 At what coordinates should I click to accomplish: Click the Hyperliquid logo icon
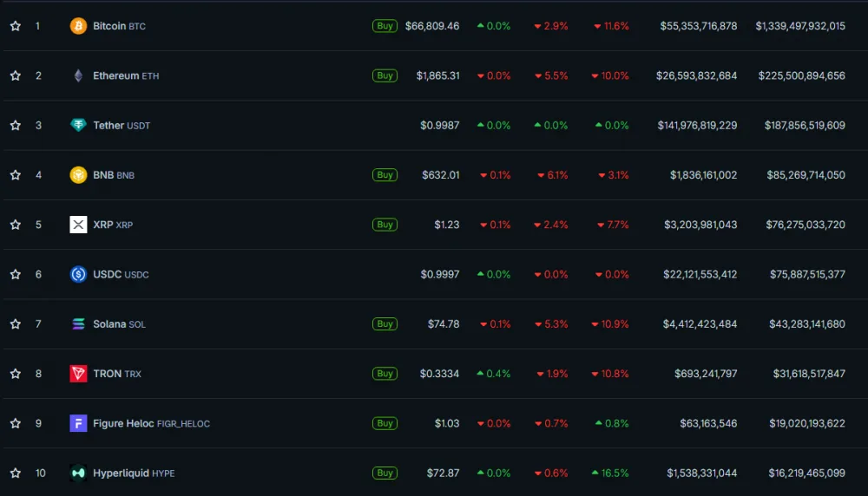tap(78, 473)
